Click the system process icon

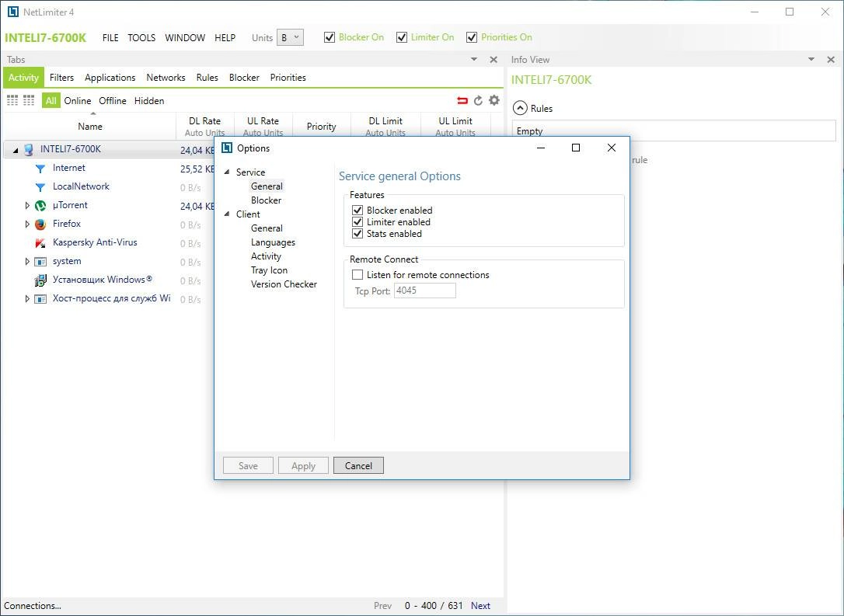pyautogui.click(x=40, y=262)
